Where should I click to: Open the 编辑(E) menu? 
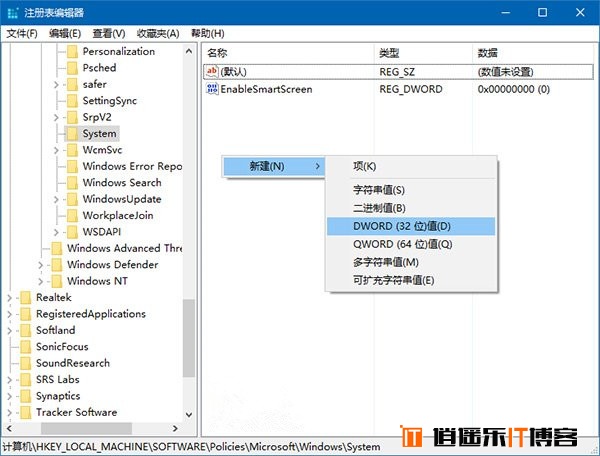pos(65,34)
